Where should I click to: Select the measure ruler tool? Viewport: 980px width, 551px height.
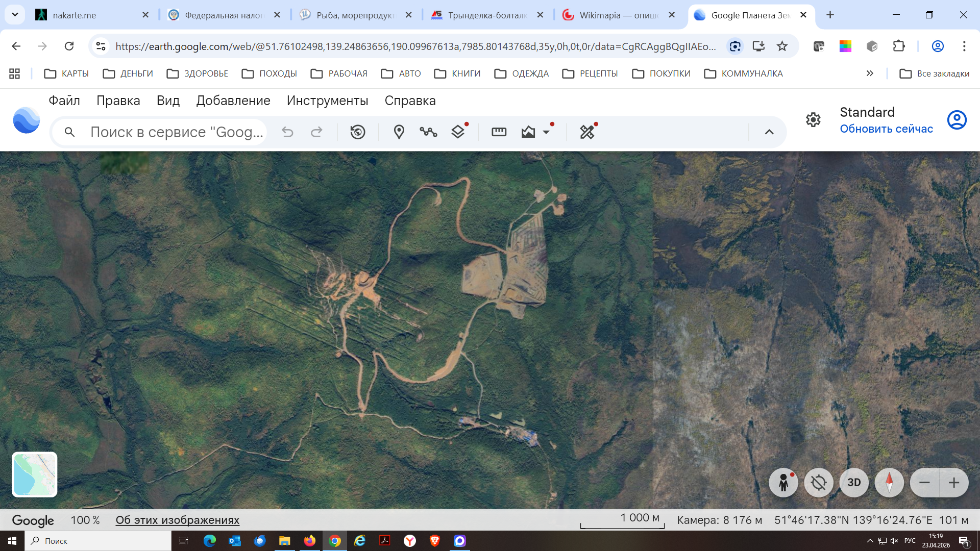pos(499,132)
